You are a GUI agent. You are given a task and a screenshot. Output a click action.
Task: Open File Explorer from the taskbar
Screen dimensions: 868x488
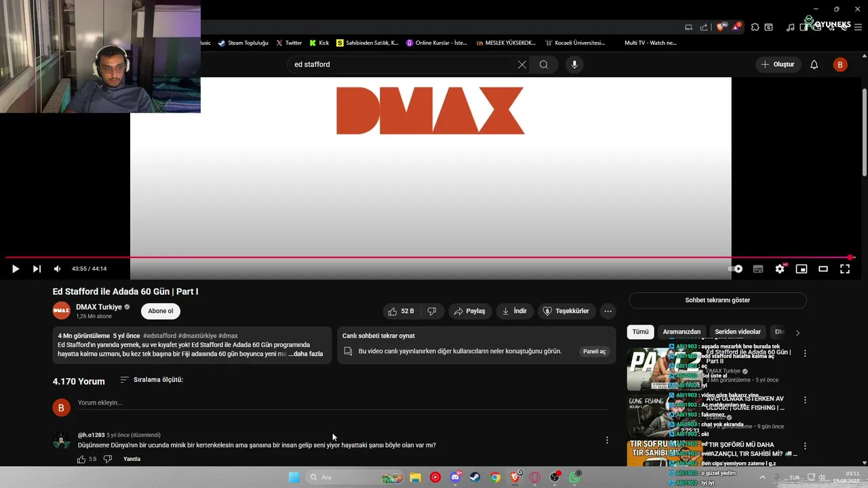coord(415,477)
